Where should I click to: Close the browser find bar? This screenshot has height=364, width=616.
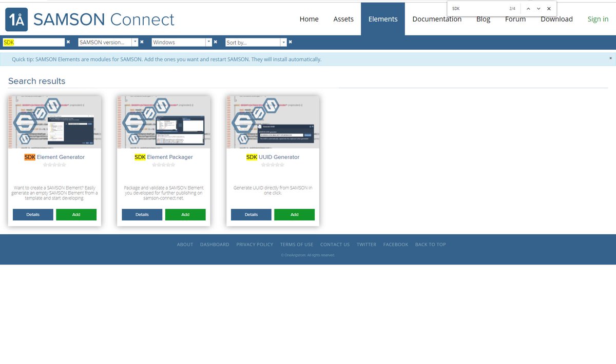click(x=549, y=9)
